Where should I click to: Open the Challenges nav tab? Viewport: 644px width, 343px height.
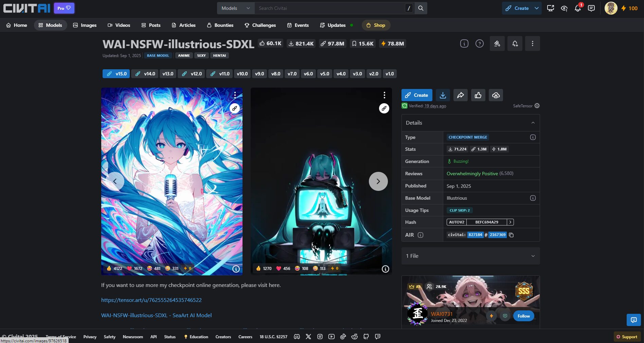coord(260,25)
